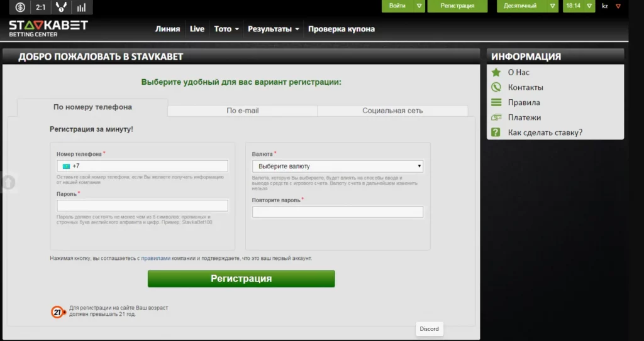Switch to the По e-mail tab

click(242, 111)
